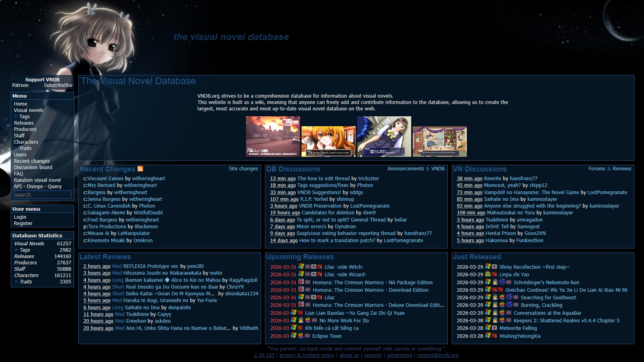
Task: Click the Japanese flag icon beside Meteorite Falling
Action: pyautogui.click(x=495, y=328)
